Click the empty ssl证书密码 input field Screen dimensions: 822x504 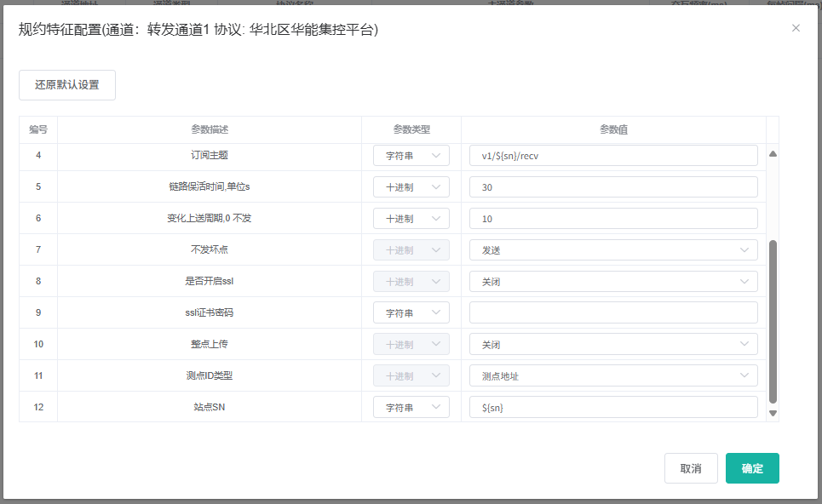613,313
